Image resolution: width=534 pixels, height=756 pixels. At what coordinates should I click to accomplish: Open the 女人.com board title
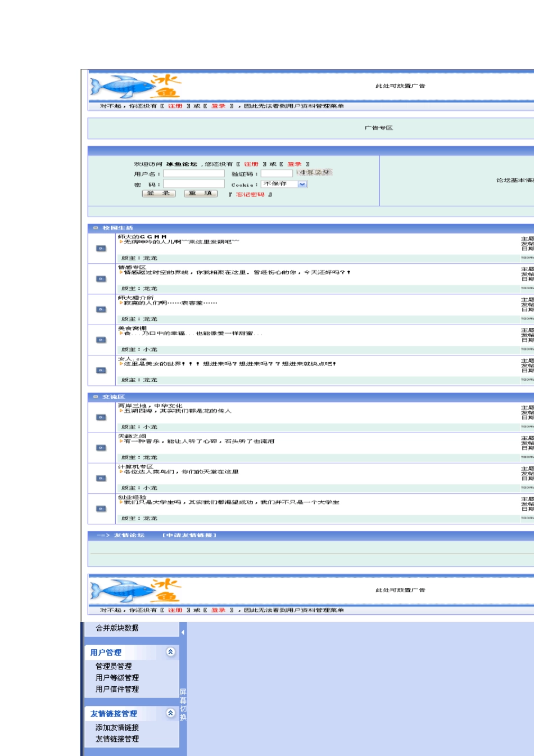pos(132,358)
